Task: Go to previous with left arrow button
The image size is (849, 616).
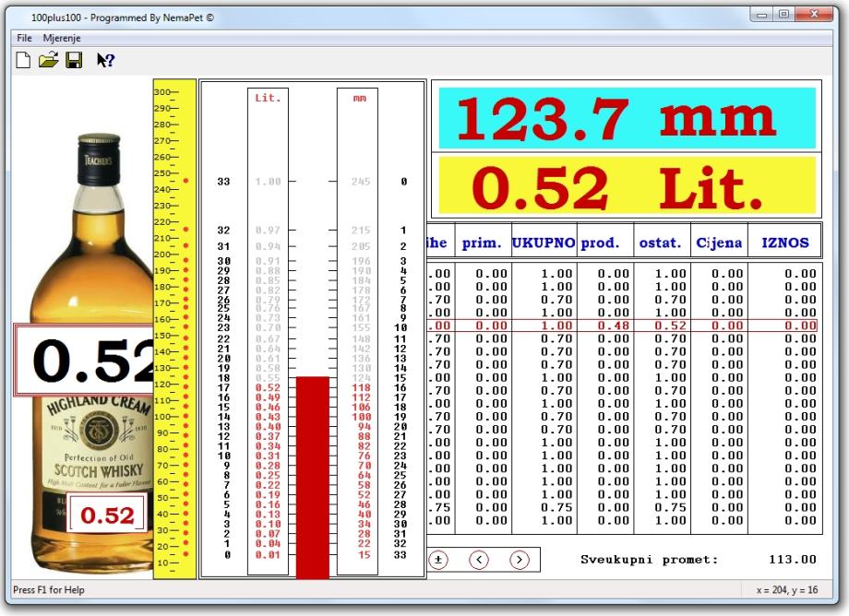Action: pyautogui.click(x=479, y=559)
